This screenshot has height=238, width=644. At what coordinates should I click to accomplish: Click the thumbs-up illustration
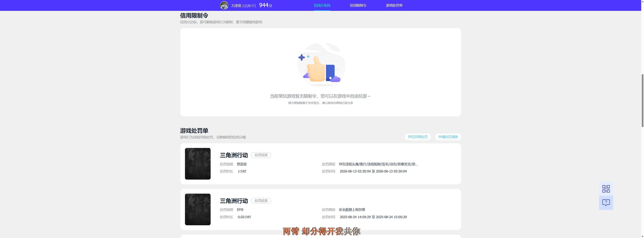[x=321, y=65]
